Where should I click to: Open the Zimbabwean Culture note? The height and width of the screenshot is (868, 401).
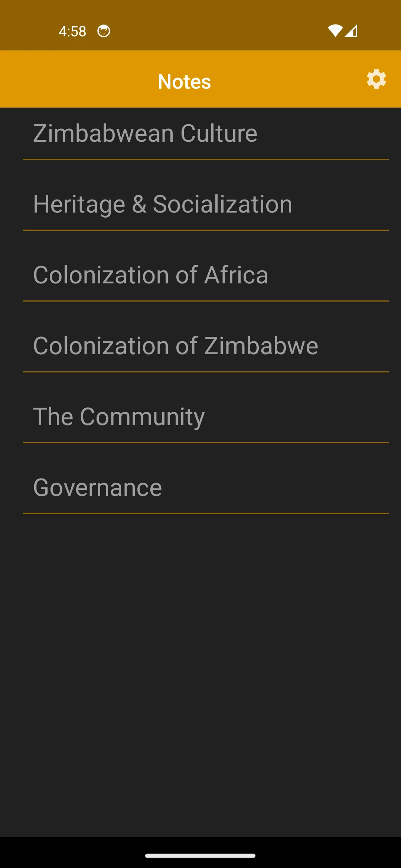click(206, 134)
